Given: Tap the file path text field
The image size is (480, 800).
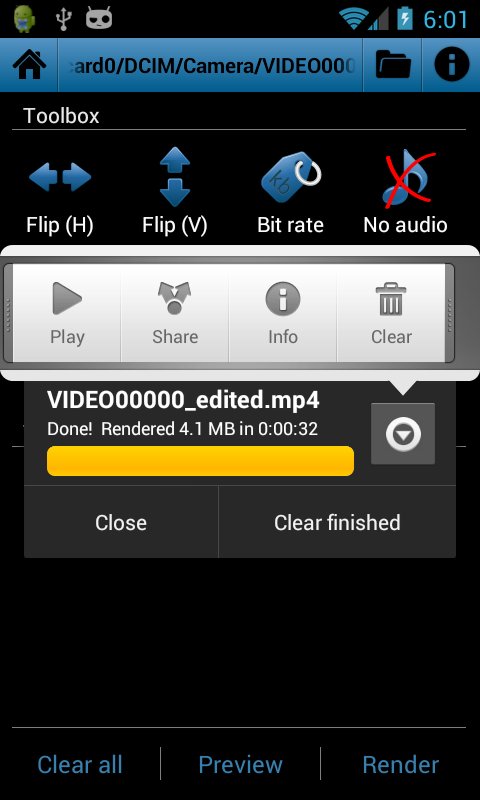Looking at the screenshot, I should pyautogui.click(x=210, y=65).
